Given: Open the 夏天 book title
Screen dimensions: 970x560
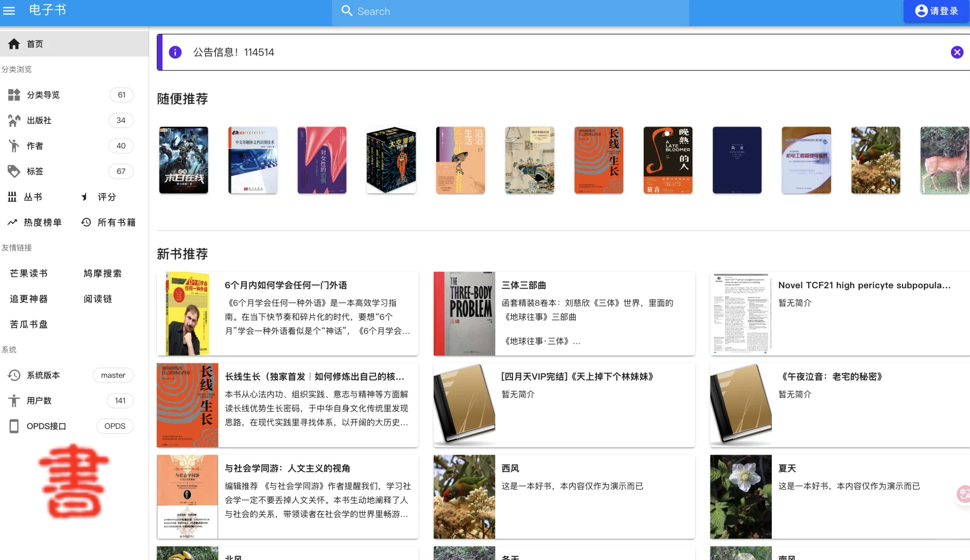Looking at the screenshot, I should point(787,468).
